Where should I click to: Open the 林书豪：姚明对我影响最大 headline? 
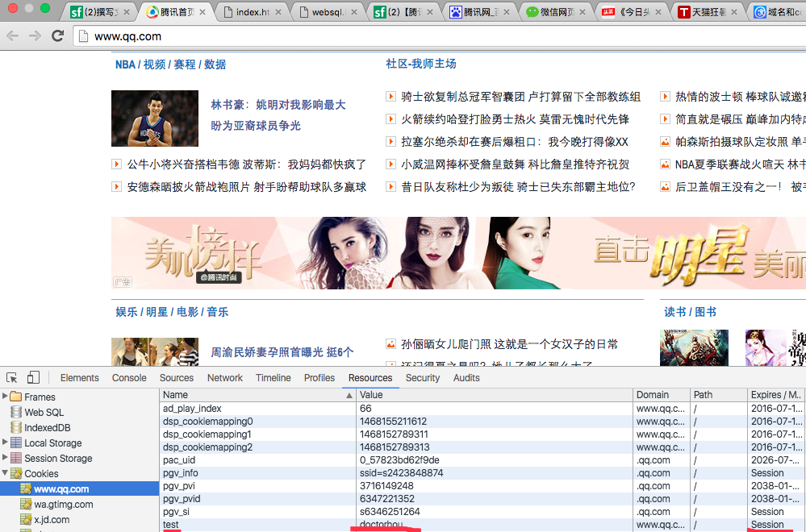(278, 105)
